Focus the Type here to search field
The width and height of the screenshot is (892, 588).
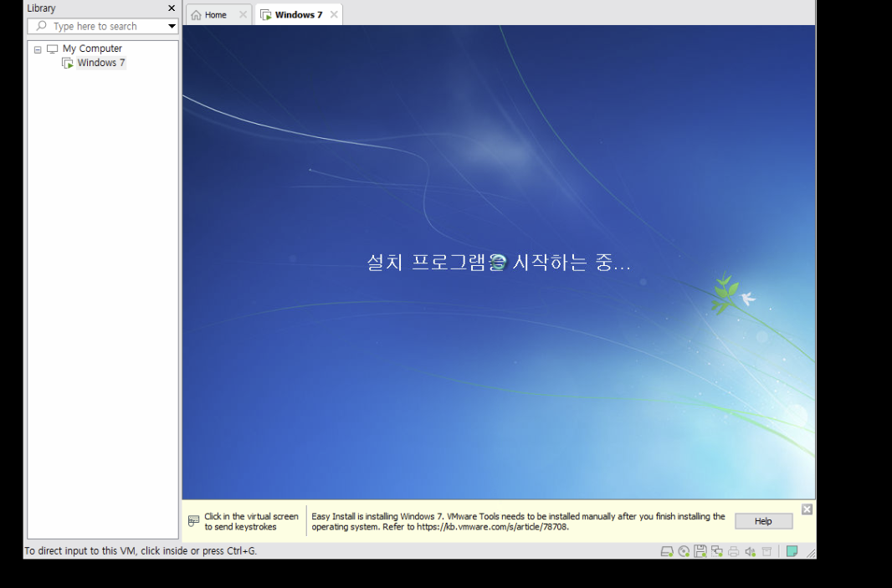[x=102, y=26]
